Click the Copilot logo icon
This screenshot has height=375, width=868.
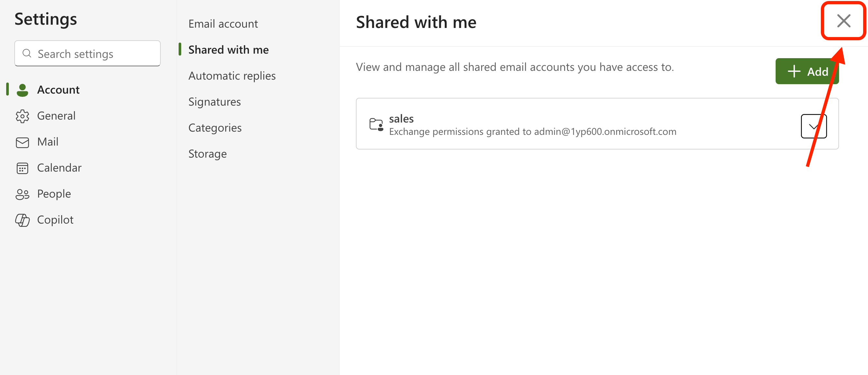[x=22, y=220]
